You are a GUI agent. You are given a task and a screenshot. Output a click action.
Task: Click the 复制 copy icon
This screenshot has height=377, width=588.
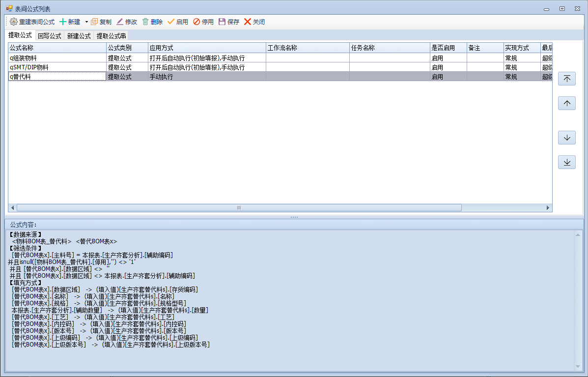[95, 22]
